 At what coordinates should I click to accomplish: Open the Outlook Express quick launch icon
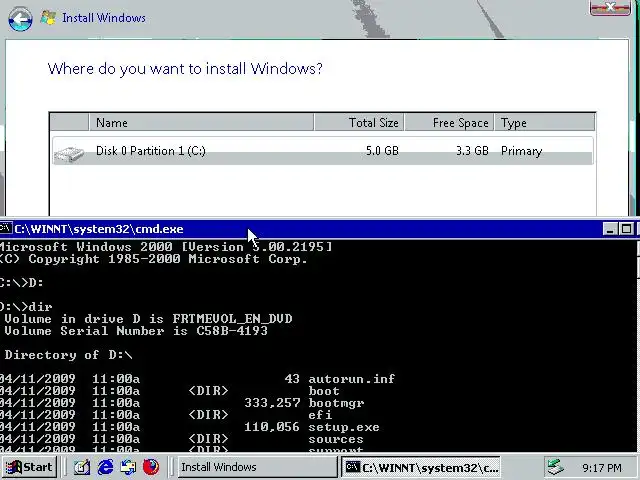(128, 467)
